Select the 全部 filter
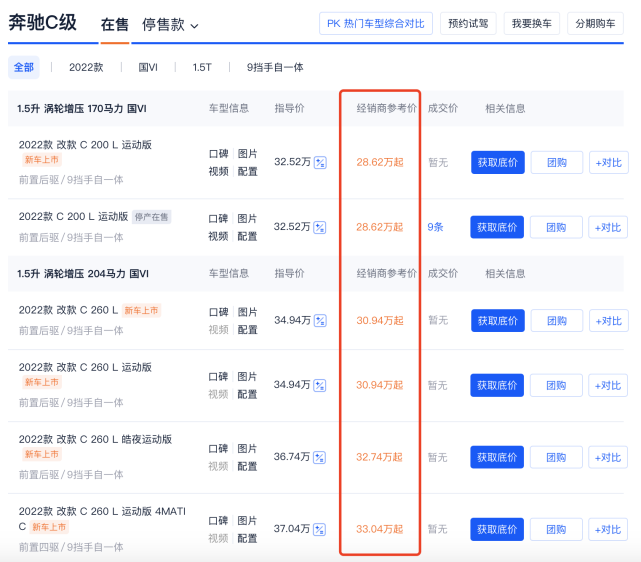Viewport: 641px width, 562px height. [x=24, y=67]
